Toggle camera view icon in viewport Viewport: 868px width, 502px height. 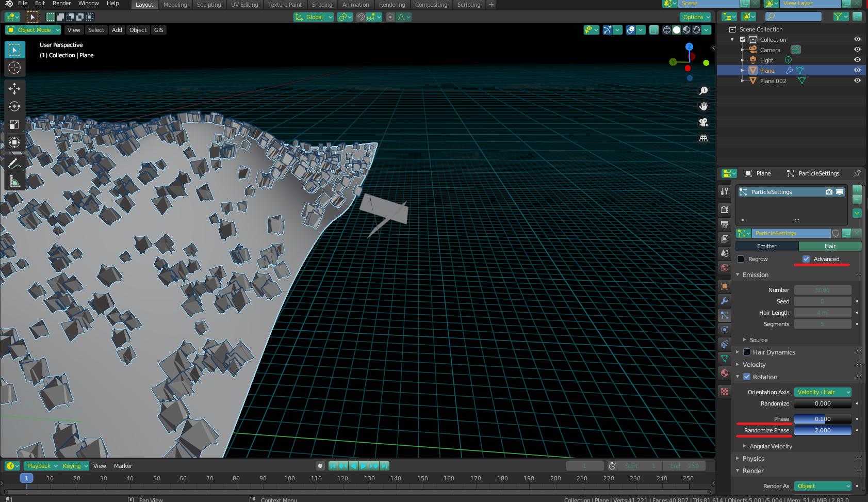(x=703, y=122)
